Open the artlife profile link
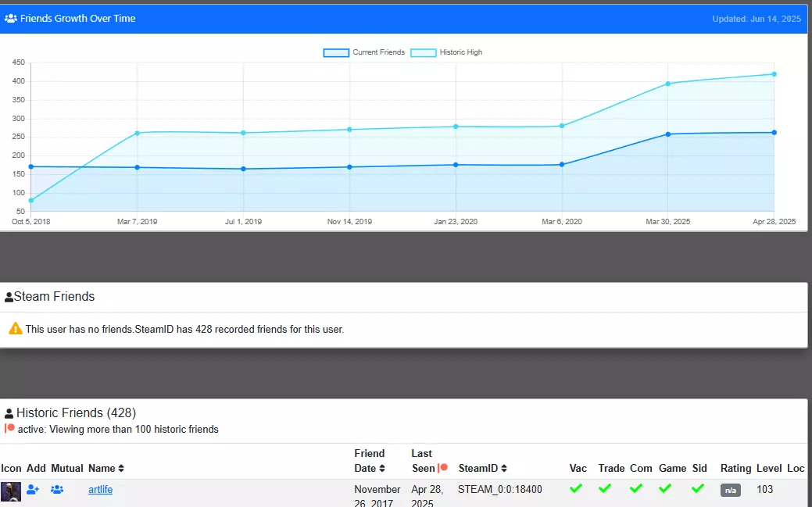This screenshot has width=812, height=507. point(101,489)
